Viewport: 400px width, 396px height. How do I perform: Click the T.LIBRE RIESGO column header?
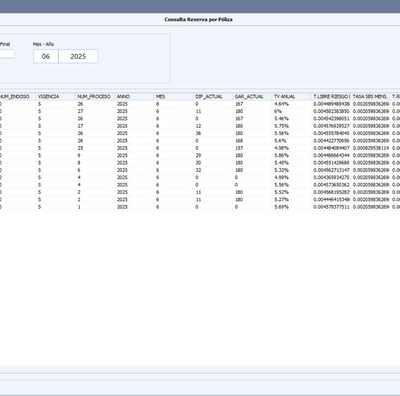331,97
